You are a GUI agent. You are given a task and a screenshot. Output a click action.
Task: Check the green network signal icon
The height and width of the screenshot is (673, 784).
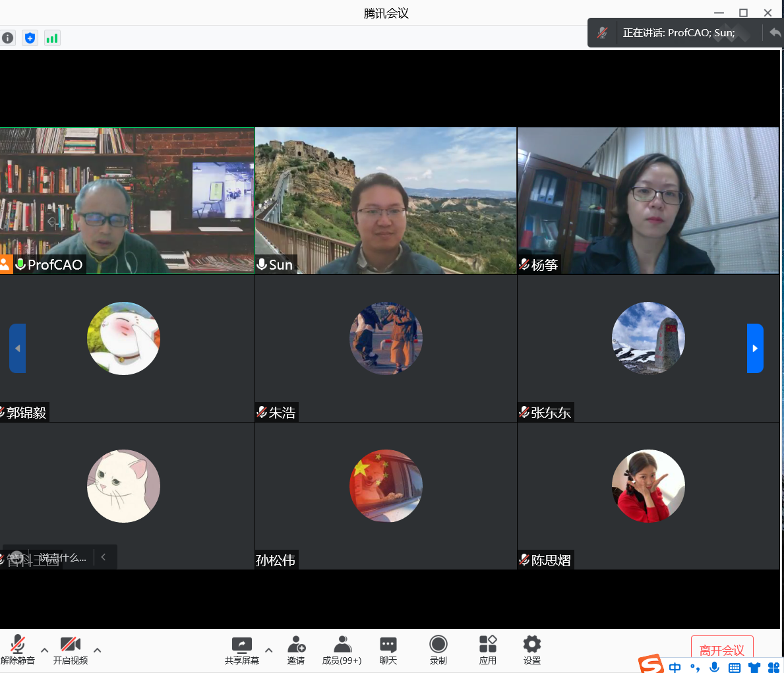coord(52,38)
